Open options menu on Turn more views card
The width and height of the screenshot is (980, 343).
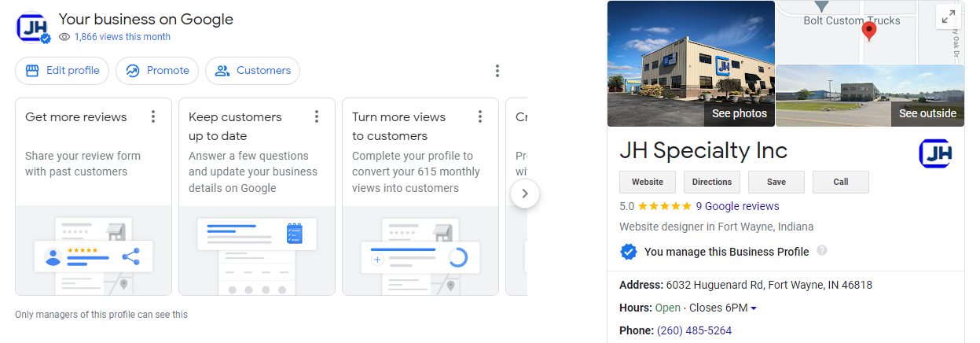click(480, 117)
